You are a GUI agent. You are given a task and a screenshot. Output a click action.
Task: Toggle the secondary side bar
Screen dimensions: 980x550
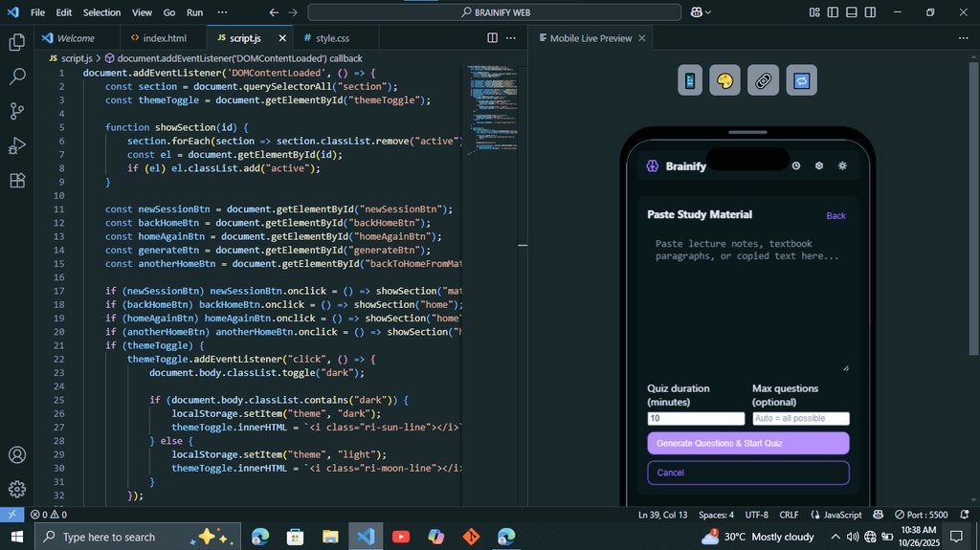point(870,11)
